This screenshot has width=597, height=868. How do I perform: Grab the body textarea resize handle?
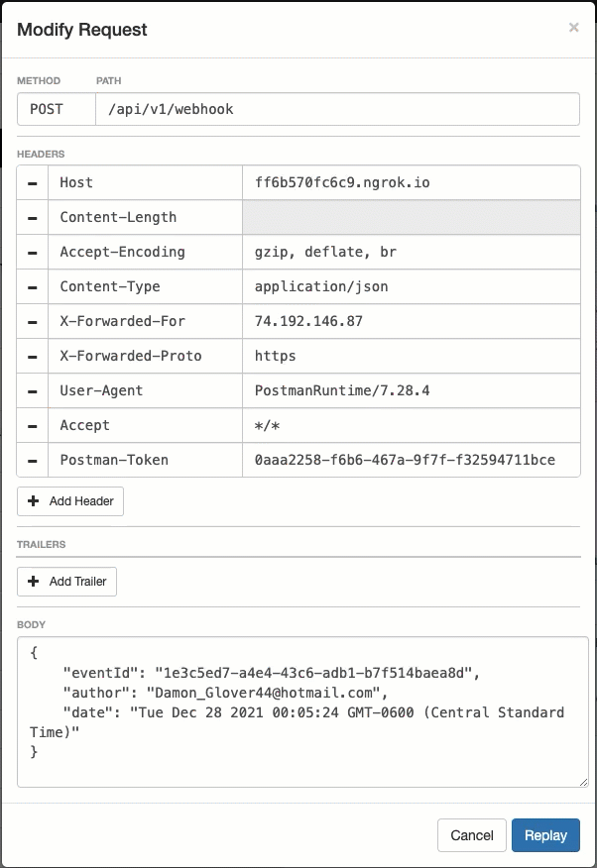click(583, 782)
